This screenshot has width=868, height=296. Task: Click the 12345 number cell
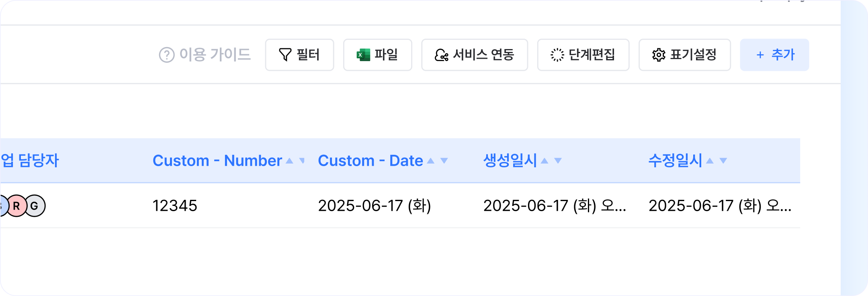tap(175, 206)
